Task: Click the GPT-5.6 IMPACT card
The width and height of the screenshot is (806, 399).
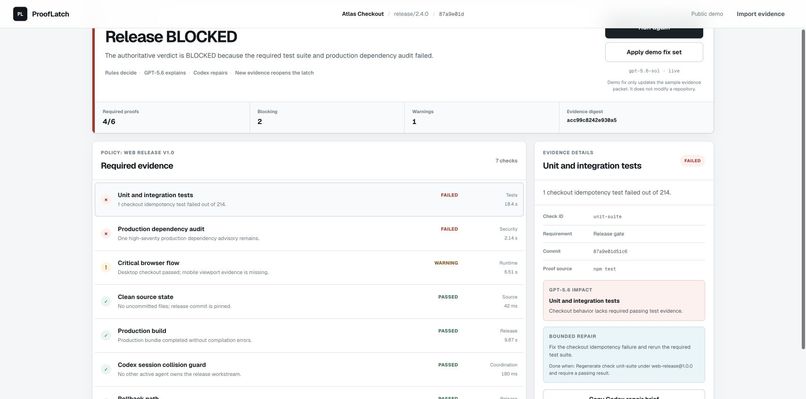Action: point(624,300)
